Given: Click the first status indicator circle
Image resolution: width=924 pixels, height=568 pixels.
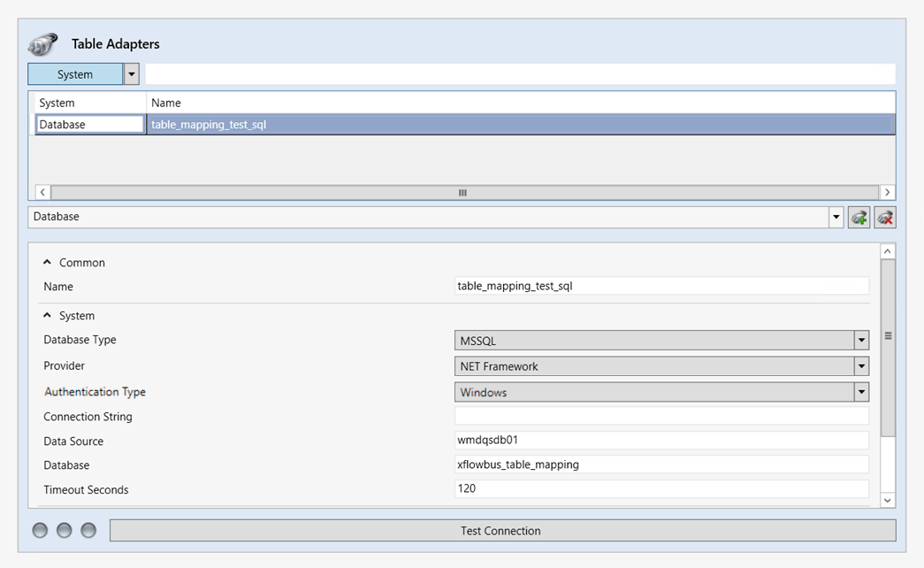Looking at the screenshot, I should (40, 530).
